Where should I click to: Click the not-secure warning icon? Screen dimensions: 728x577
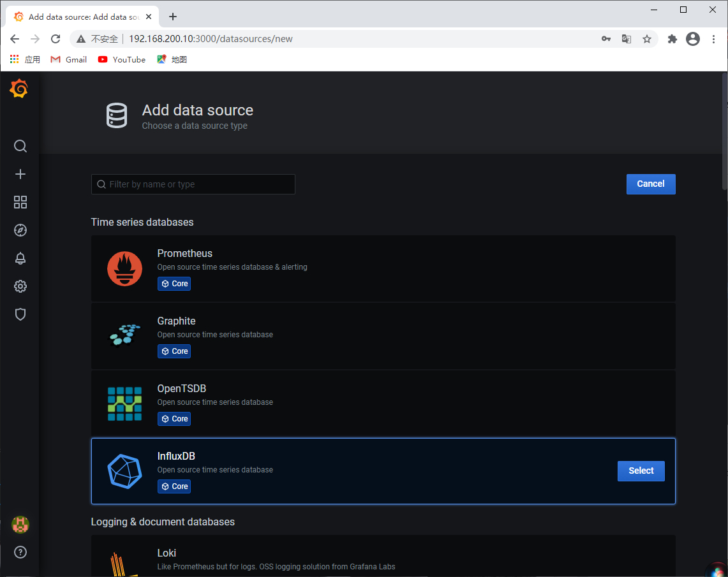81,39
